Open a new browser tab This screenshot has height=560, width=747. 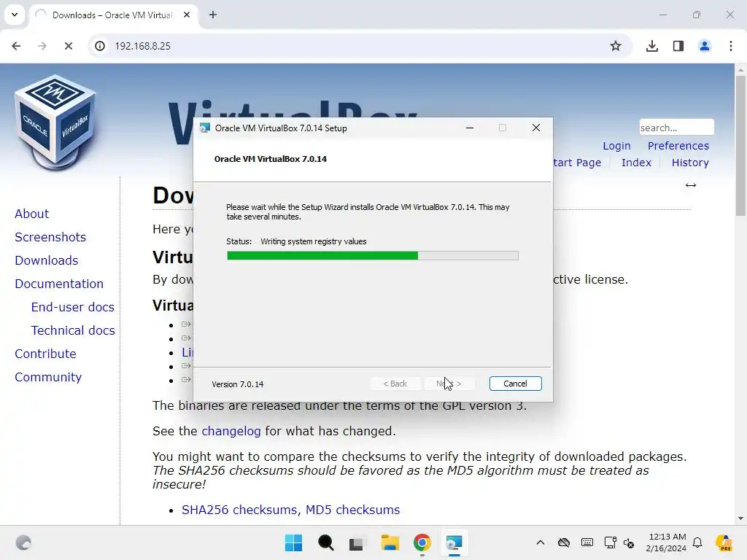[213, 15]
